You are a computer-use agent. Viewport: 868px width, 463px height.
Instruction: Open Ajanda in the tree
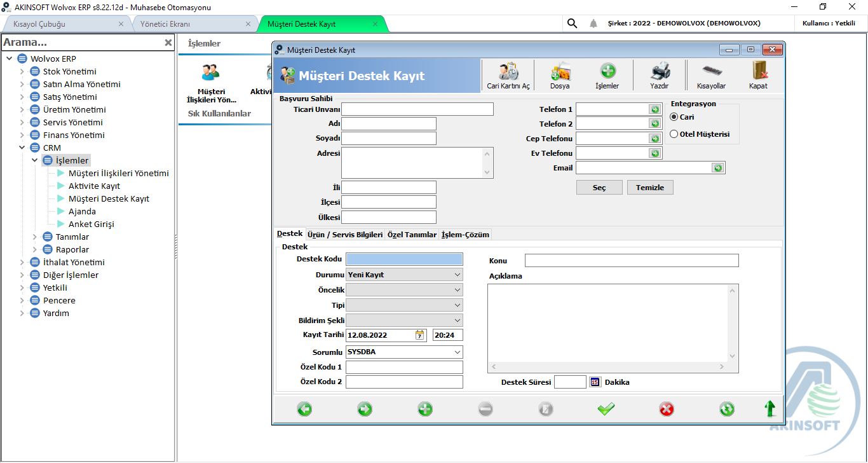82,211
